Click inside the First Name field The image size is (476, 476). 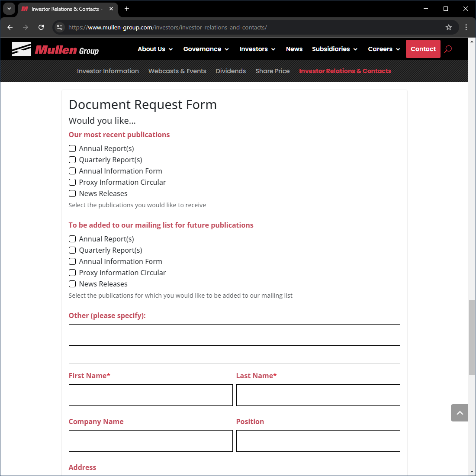pos(151,395)
